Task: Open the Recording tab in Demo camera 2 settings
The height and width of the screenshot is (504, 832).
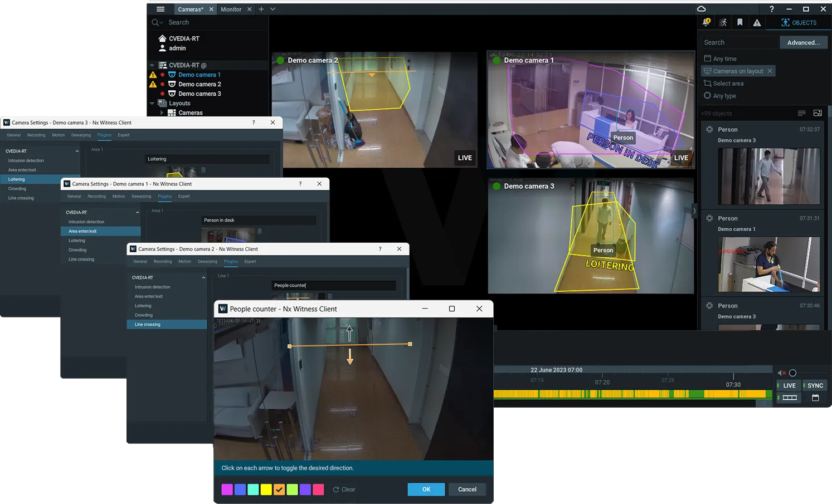Action: pos(162,261)
